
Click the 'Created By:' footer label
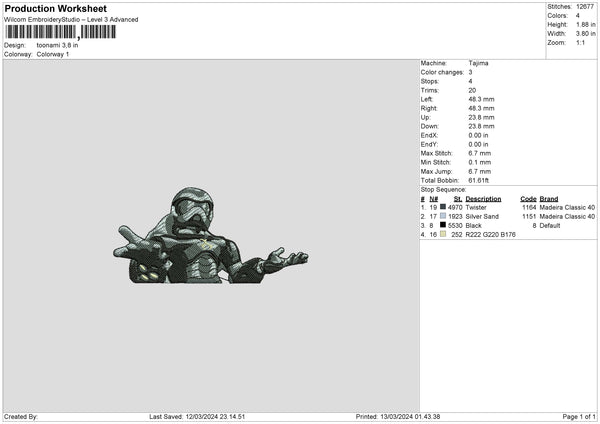point(21,417)
